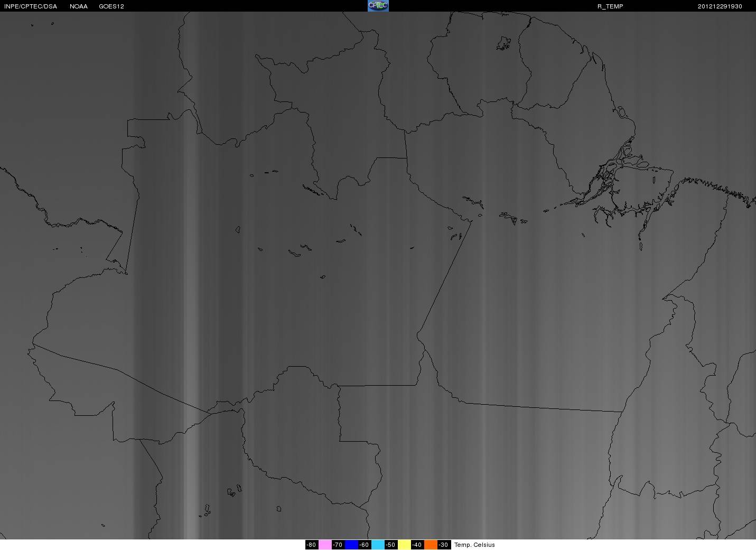This screenshot has width=756, height=550.
Task: Select the orange legend color swatch
Action: click(431, 545)
